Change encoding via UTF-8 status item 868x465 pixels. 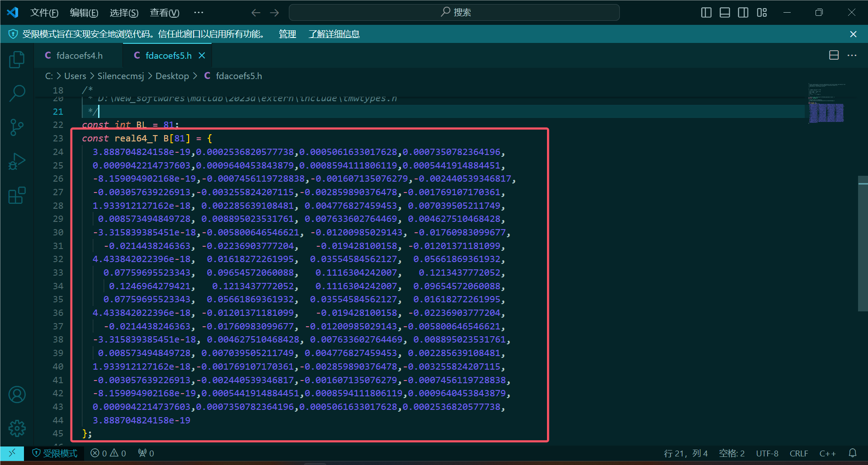click(x=767, y=453)
